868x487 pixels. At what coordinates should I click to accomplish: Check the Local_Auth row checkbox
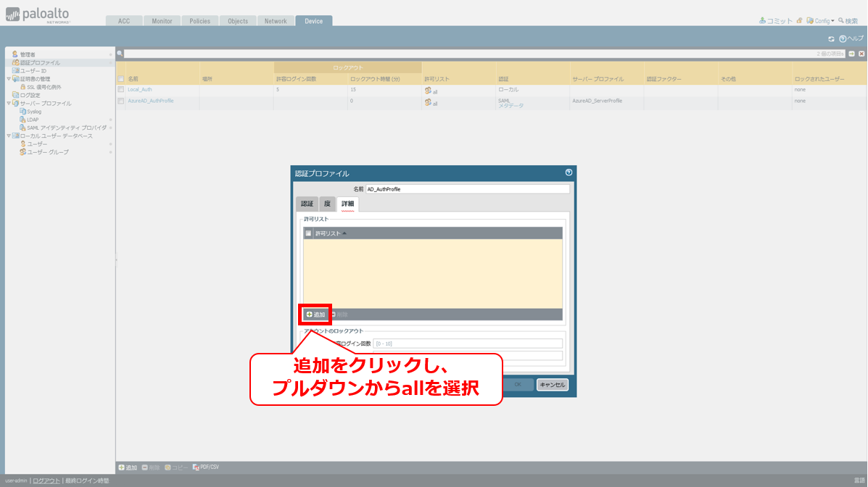coord(121,89)
